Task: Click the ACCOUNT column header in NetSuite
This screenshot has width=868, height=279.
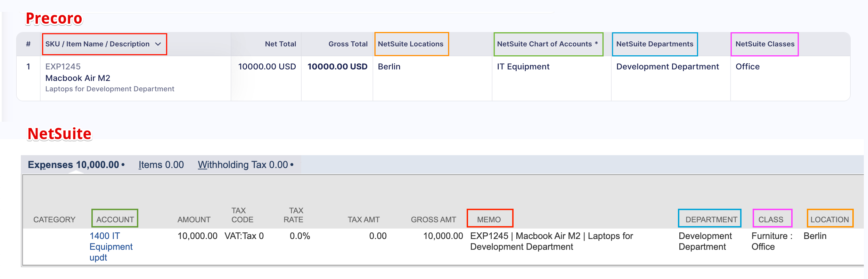Action: [115, 220]
